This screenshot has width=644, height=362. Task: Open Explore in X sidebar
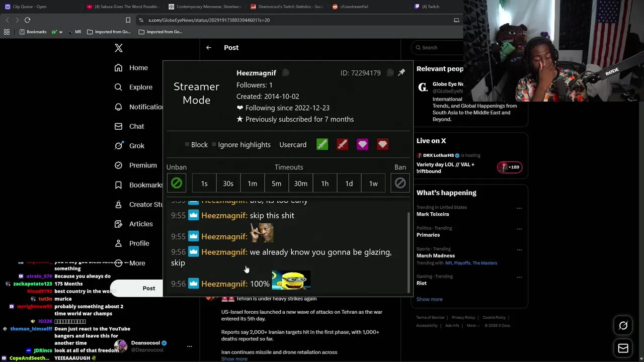click(133, 87)
